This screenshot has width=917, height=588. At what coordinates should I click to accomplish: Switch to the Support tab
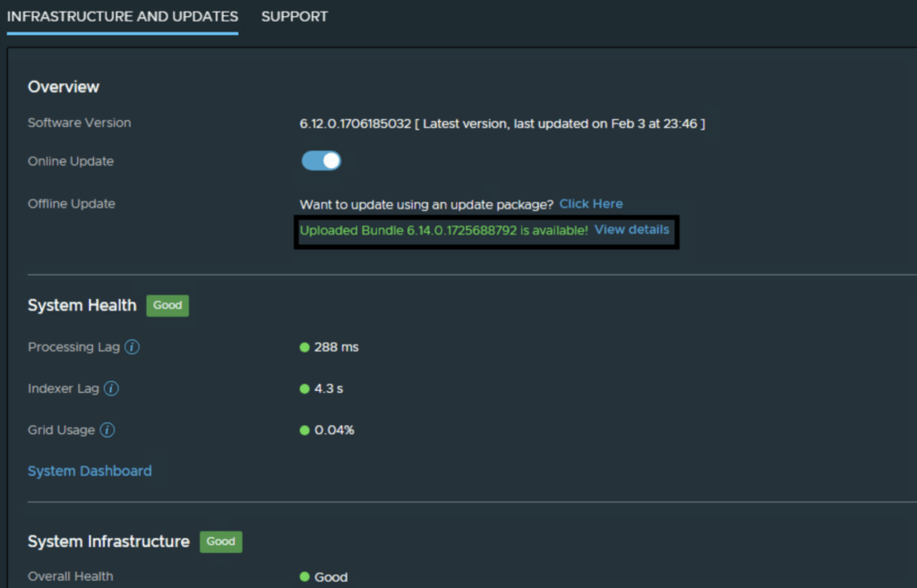(x=295, y=16)
